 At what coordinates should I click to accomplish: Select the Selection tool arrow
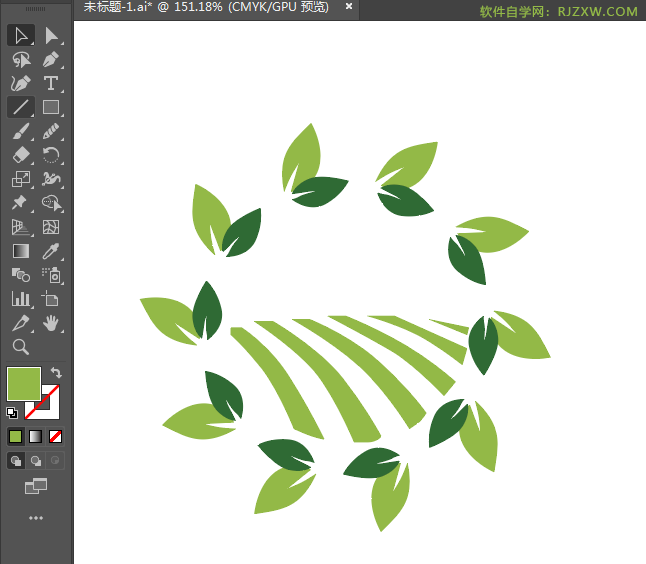point(21,35)
